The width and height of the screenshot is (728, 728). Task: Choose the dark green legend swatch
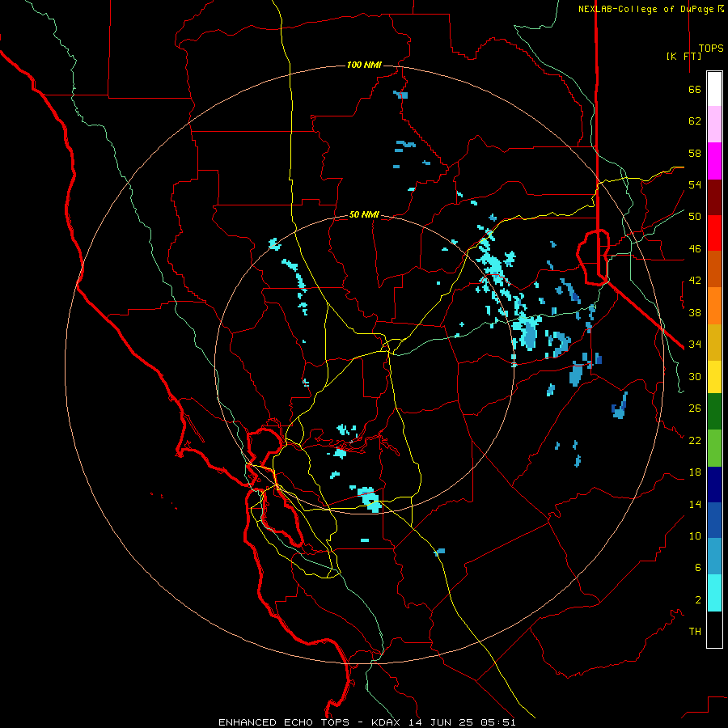[x=714, y=412]
